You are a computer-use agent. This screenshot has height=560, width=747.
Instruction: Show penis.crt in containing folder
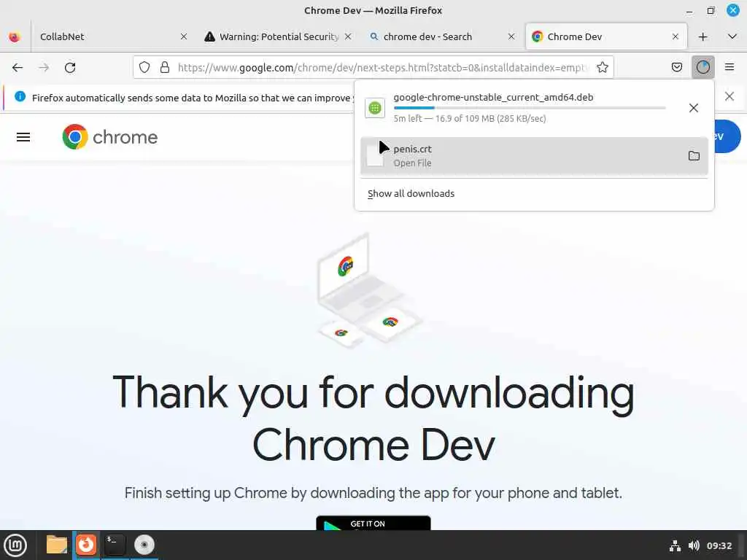click(x=694, y=156)
